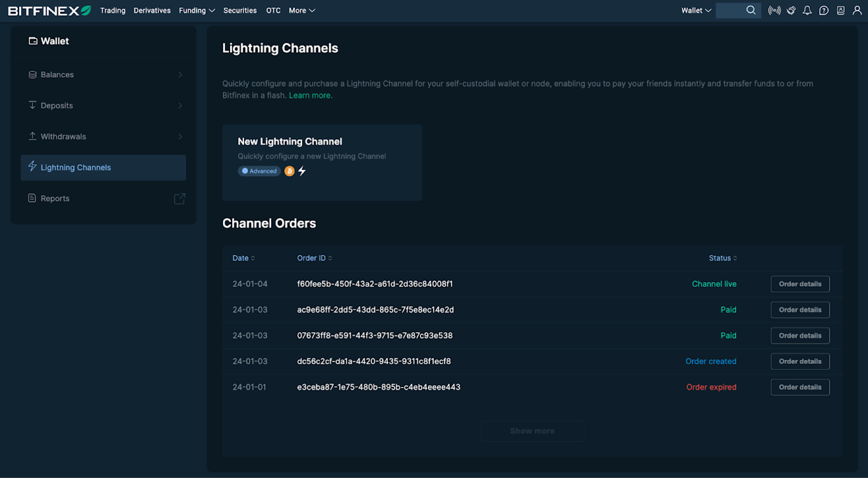Click the Lightning Channels bolt icon in the sidebar
This screenshot has width=868, height=478.
(x=33, y=166)
